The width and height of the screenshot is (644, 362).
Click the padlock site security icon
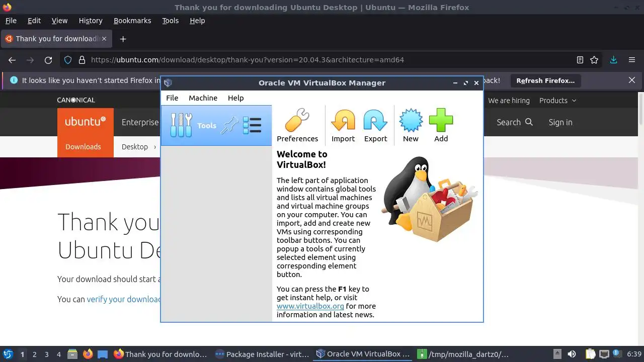tap(82, 60)
